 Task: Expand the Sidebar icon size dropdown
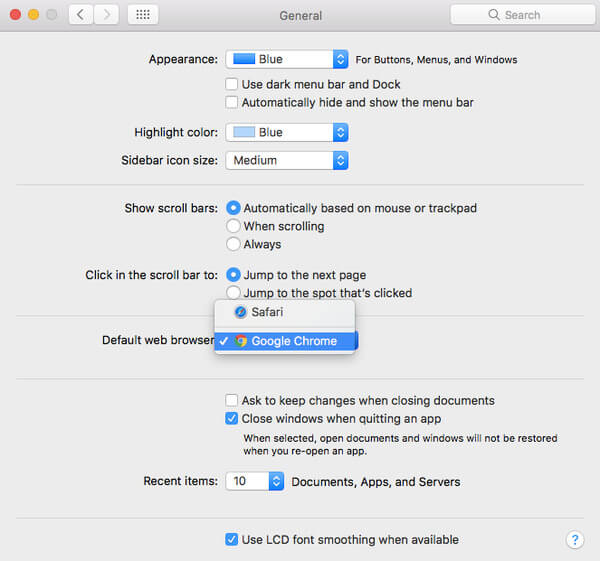[x=286, y=160]
